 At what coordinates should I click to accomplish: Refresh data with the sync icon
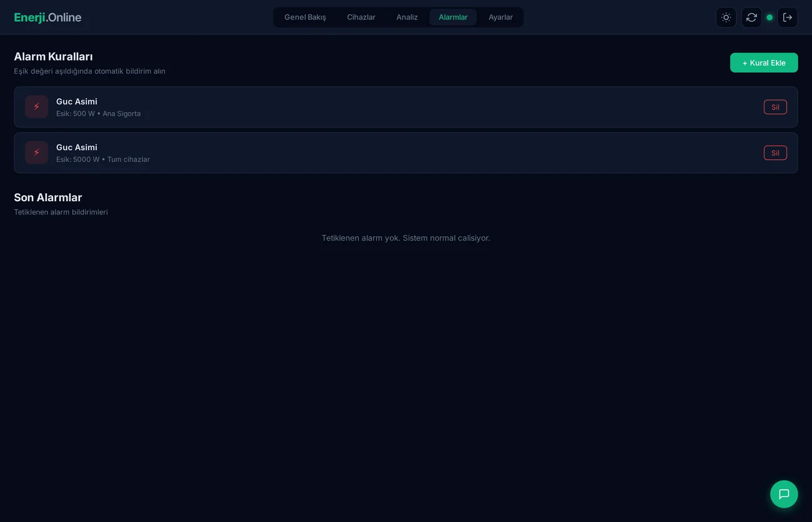click(751, 17)
